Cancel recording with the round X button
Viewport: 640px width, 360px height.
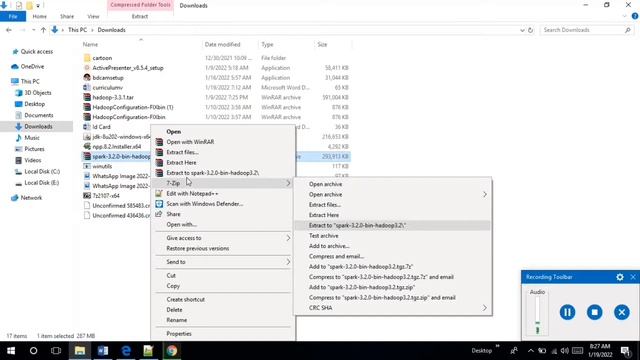(622, 312)
